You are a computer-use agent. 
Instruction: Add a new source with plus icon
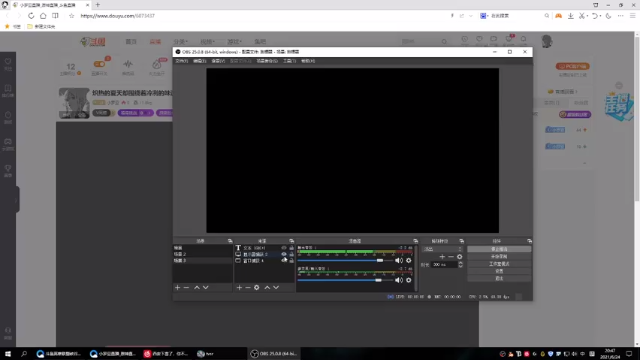pyautogui.click(x=239, y=287)
